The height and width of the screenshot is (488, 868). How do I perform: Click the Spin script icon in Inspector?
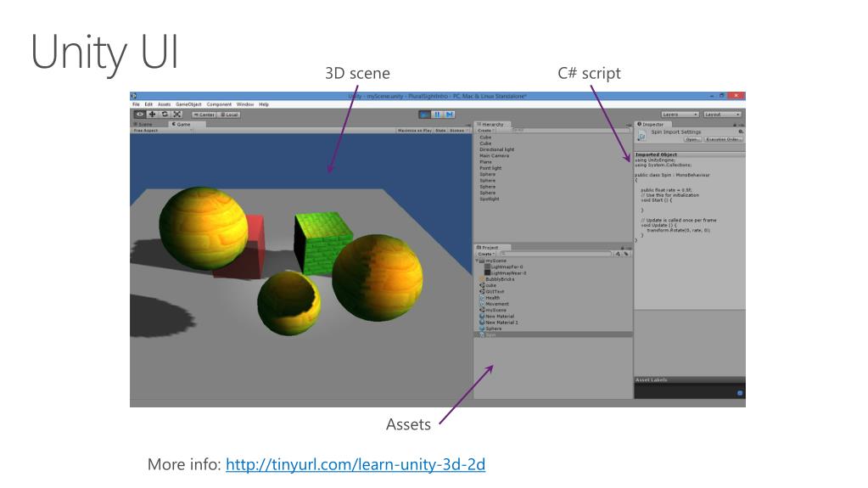[x=641, y=135]
